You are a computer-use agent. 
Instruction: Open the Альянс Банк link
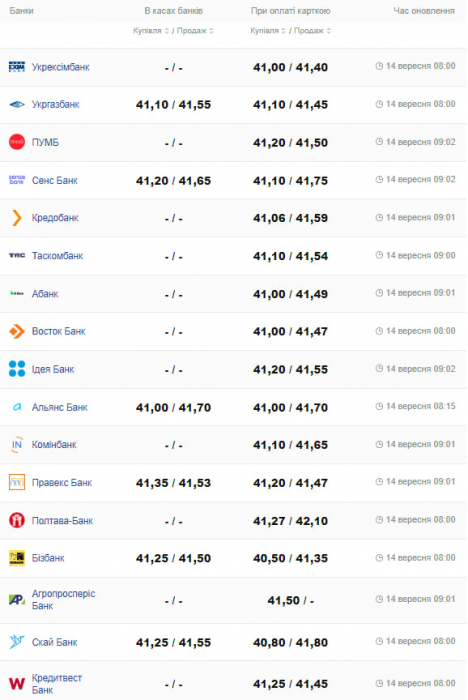pyautogui.click(x=59, y=407)
